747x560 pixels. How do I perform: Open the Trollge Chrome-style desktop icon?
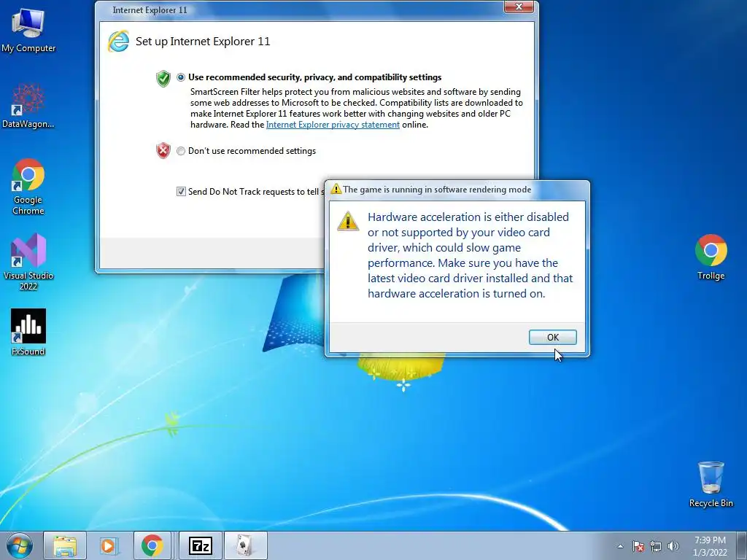point(711,257)
